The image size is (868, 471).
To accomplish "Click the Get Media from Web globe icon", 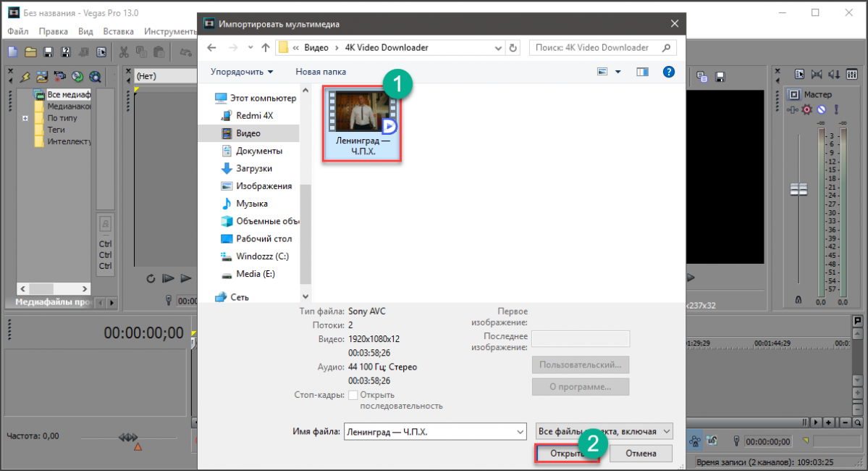I will click(x=96, y=77).
